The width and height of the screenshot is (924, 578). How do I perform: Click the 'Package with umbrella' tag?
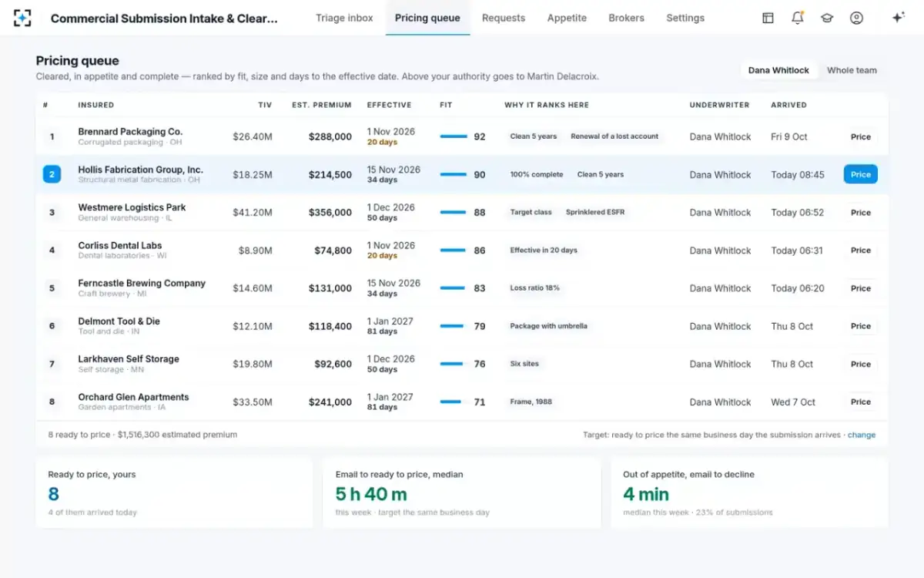pos(548,326)
